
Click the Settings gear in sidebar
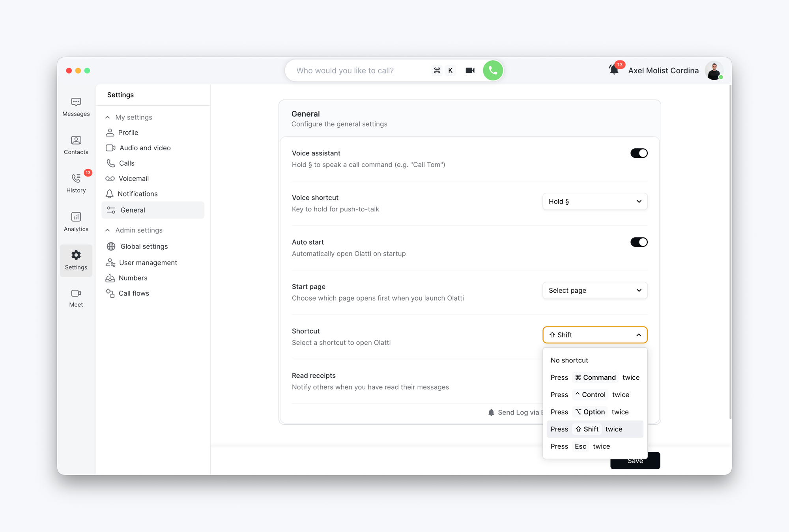coord(76,260)
